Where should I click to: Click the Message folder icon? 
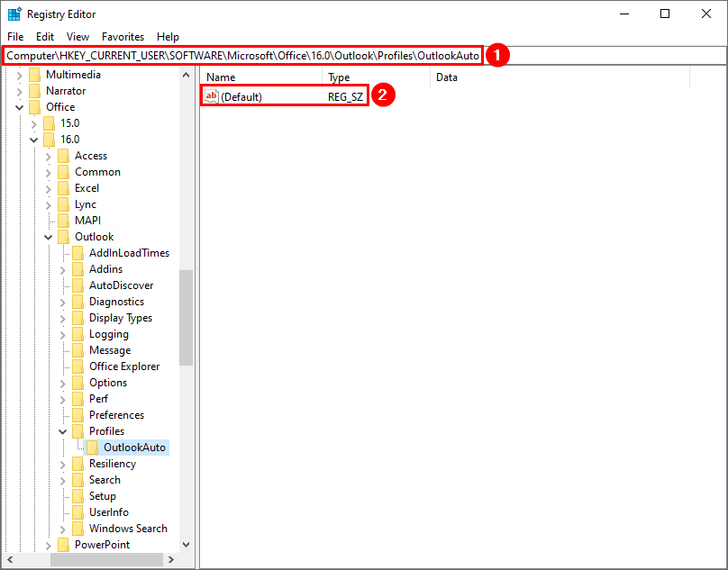click(x=77, y=350)
